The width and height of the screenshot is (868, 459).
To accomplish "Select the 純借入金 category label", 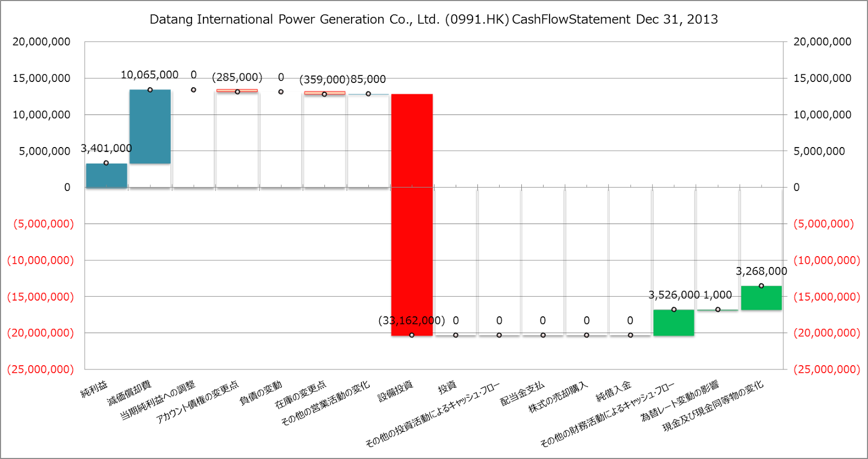I will click(x=614, y=391).
